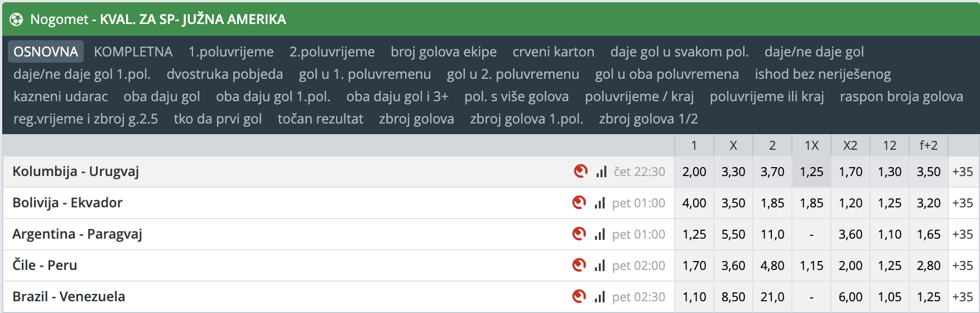View statistics bars icon for Brazil - Venezuela
This screenshot has width=980, height=313.
click(600, 297)
